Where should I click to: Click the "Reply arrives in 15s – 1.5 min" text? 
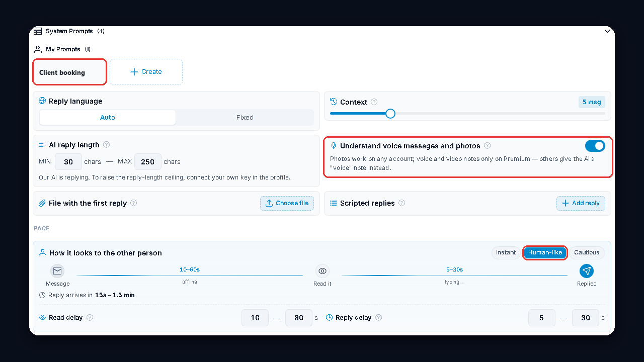click(92, 295)
